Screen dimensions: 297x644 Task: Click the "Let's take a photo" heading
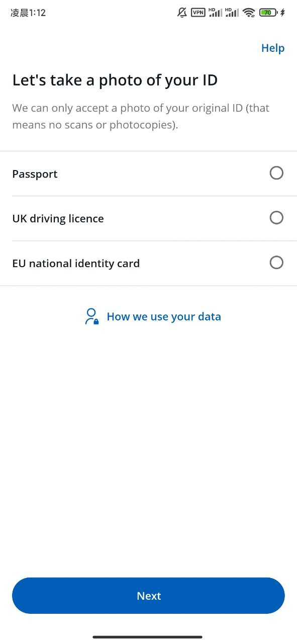115,80
